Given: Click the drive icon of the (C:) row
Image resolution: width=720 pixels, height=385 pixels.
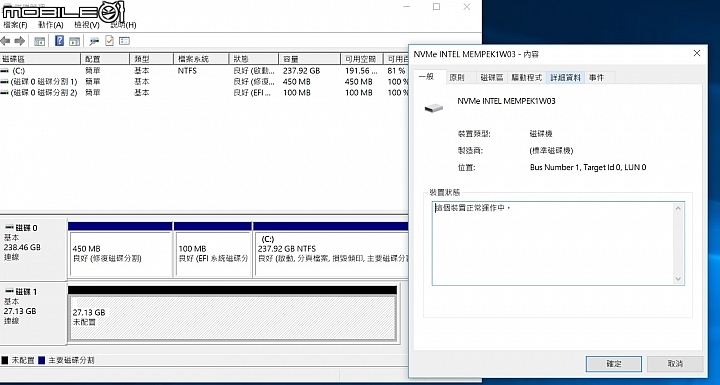Looking at the screenshot, I should click(5, 71).
